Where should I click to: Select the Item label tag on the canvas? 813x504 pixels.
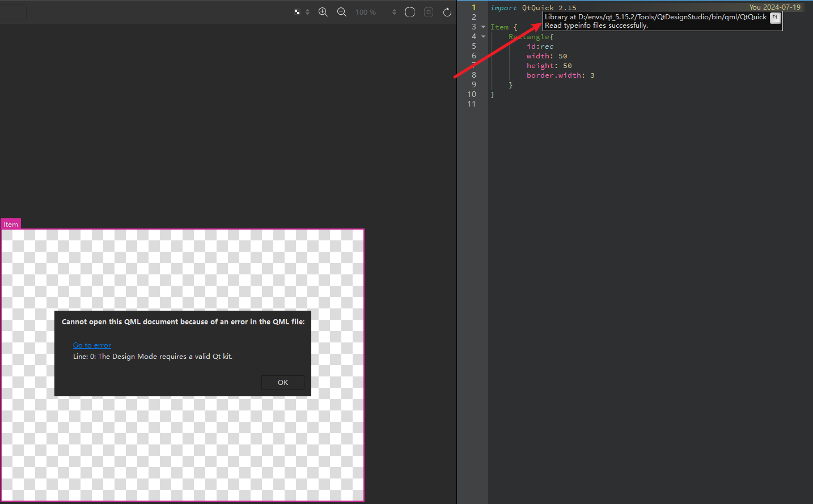[x=11, y=224]
